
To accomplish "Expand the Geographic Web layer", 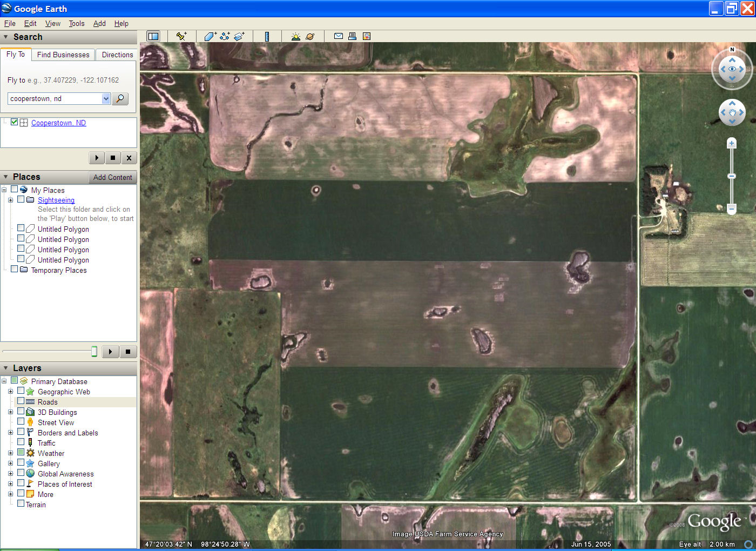I will (10, 392).
